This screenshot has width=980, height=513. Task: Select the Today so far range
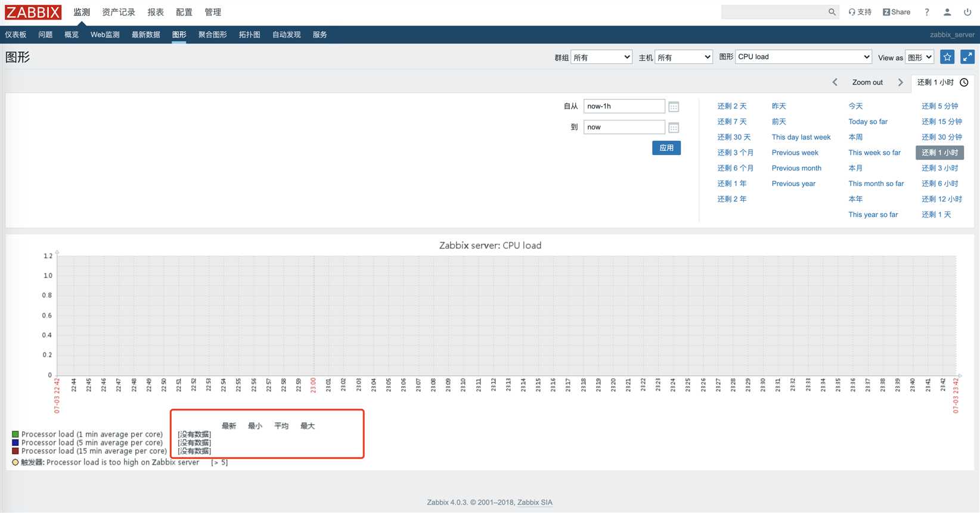(868, 122)
